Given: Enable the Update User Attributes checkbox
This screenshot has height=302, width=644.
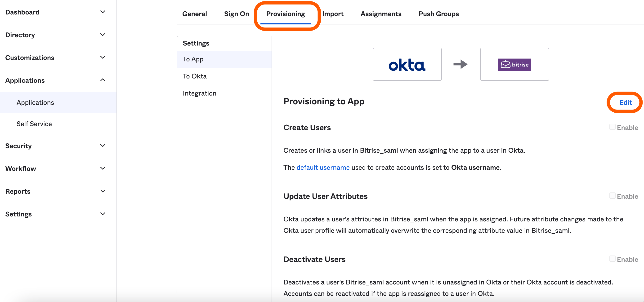Looking at the screenshot, I should click(x=612, y=196).
